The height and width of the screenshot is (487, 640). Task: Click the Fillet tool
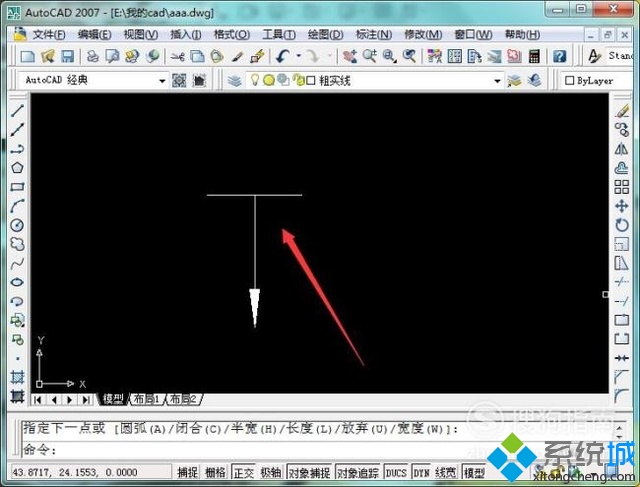(x=622, y=396)
